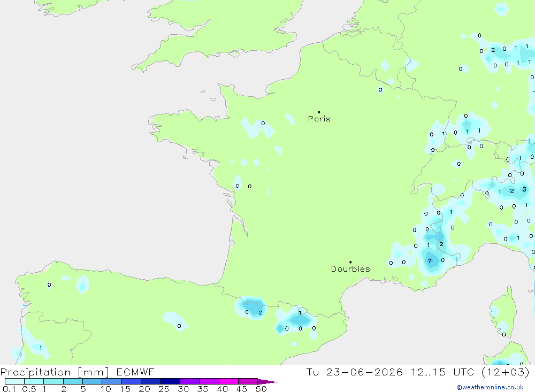The width and height of the screenshot is (535, 392).
Task: Click the Dourbies location marker dot
Action: click(350, 262)
